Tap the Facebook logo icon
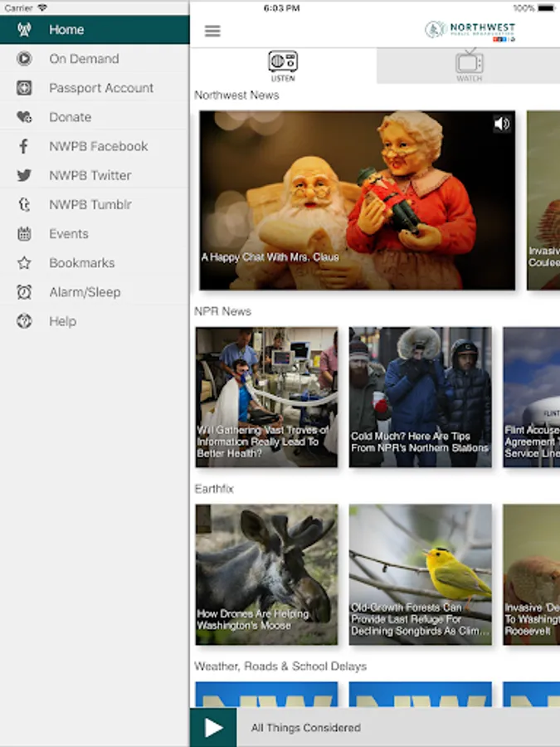This screenshot has width=560, height=747. (24, 146)
